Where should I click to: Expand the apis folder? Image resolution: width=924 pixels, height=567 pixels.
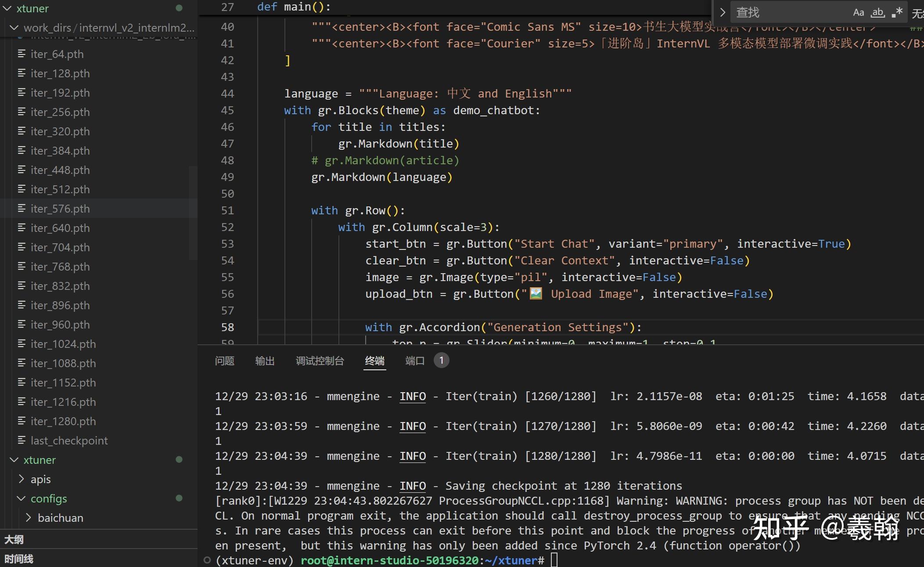pyautogui.click(x=22, y=479)
